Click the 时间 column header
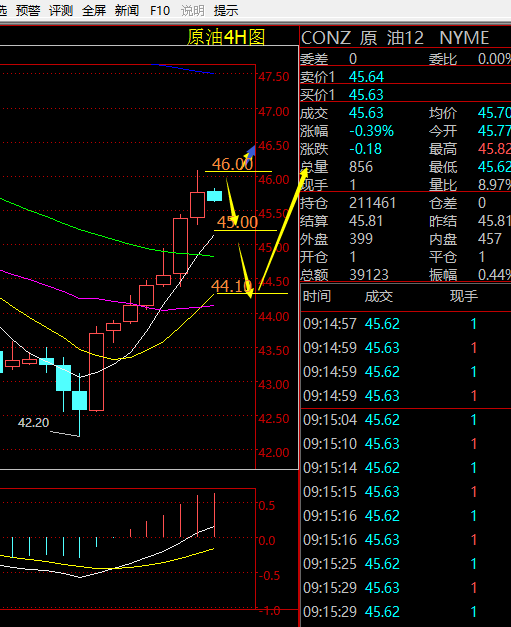The image size is (511, 627). pyautogui.click(x=317, y=296)
